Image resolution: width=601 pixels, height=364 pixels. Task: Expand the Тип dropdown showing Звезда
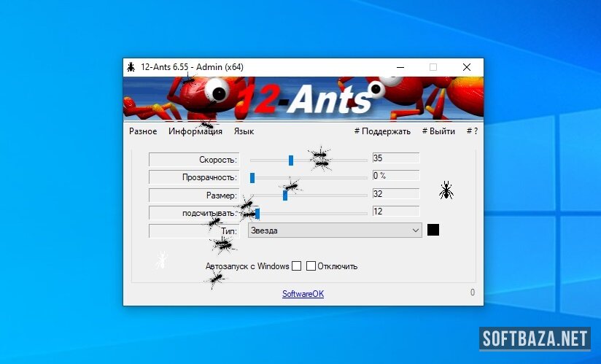[x=415, y=231]
